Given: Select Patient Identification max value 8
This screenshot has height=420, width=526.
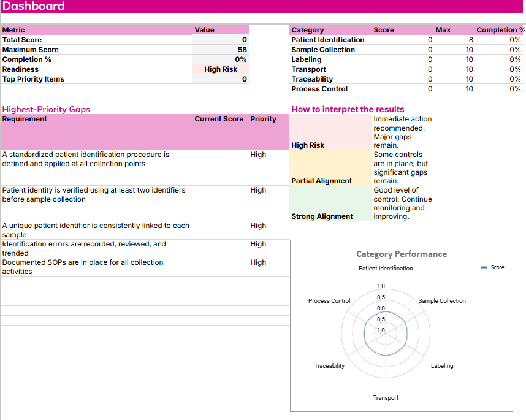Looking at the screenshot, I should tap(471, 40).
